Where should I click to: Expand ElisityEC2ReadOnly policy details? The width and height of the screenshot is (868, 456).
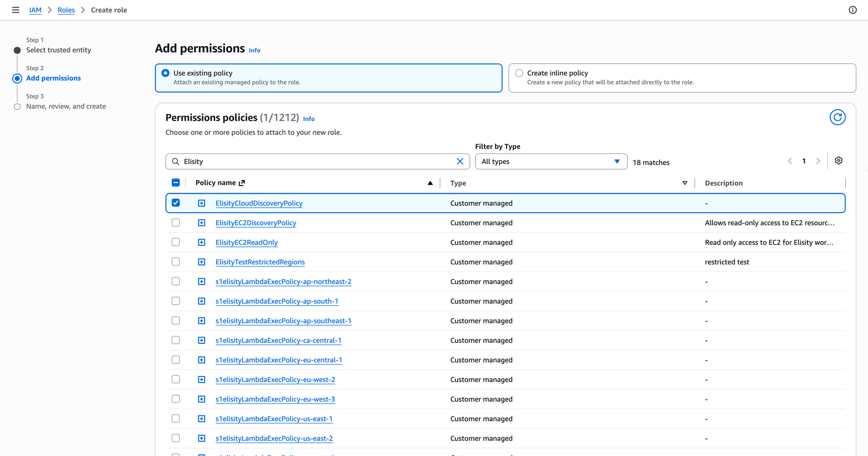click(202, 242)
